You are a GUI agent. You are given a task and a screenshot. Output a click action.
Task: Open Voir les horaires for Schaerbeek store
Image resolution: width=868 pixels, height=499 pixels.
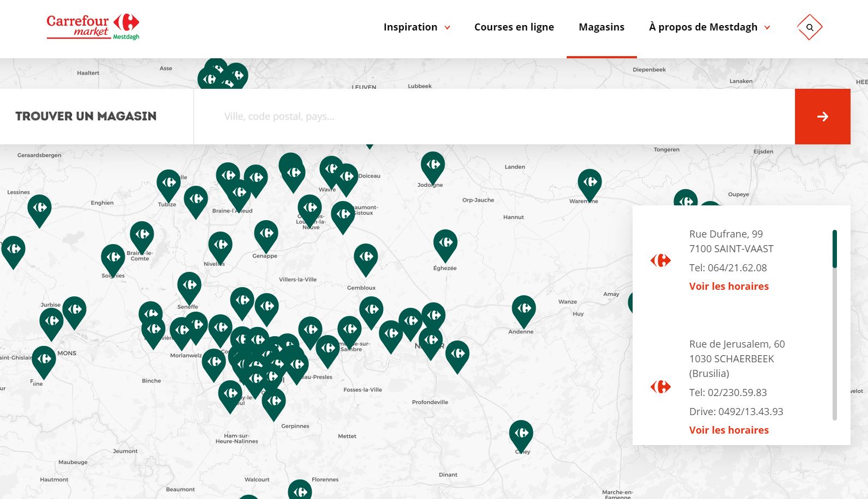(729, 430)
